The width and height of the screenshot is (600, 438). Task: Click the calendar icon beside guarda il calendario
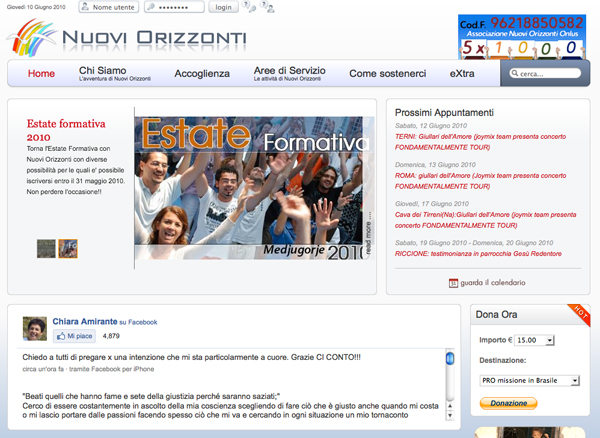tap(453, 283)
